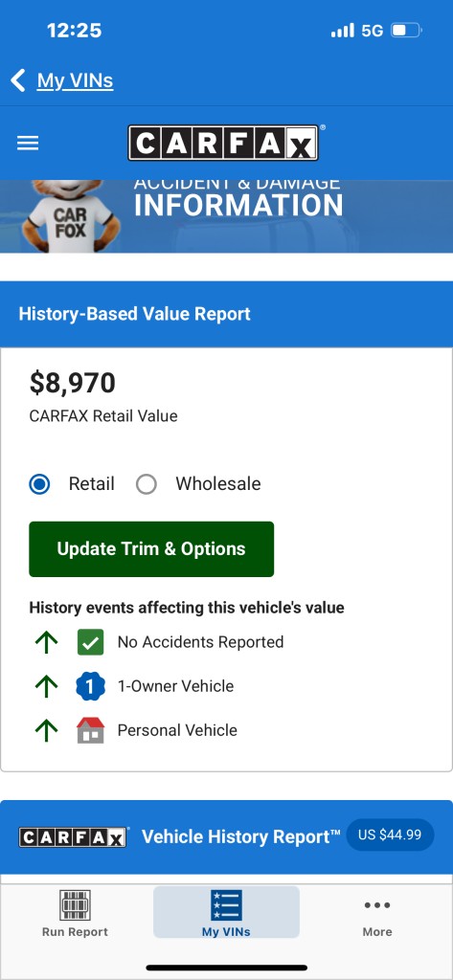Tap the green No Accidents checkmark icon

click(x=91, y=642)
